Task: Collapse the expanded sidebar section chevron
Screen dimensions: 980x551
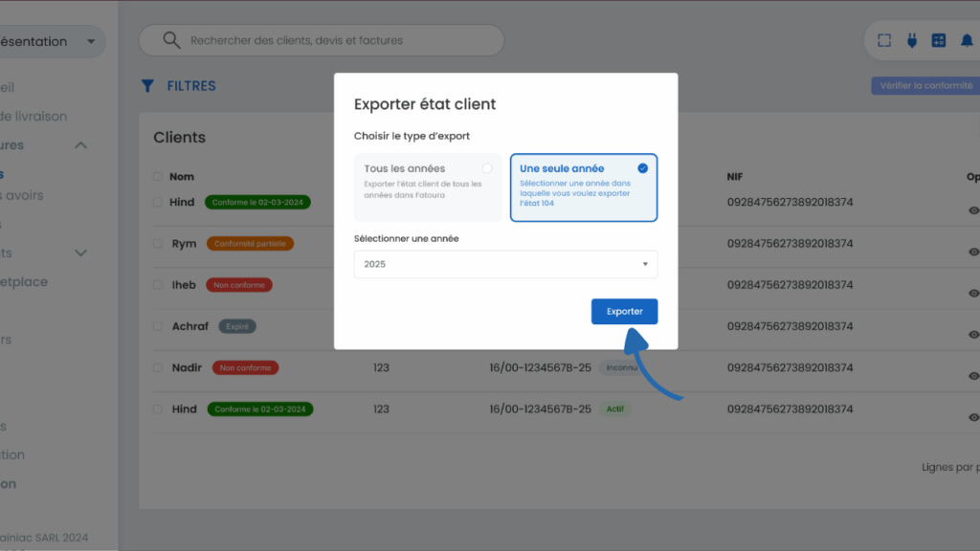Action: coord(81,145)
